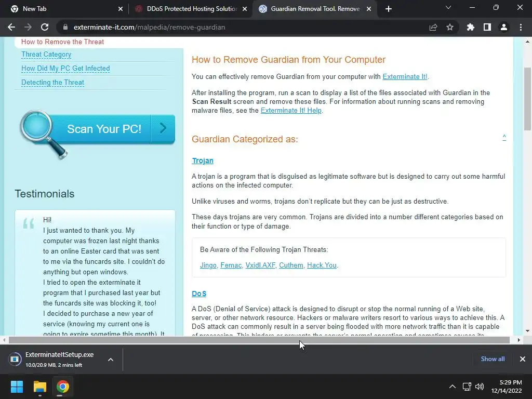This screenshot has width=532, height=399.
Task: Click the vertical scrollbar thumb
Action: click(x=527, y=99)
